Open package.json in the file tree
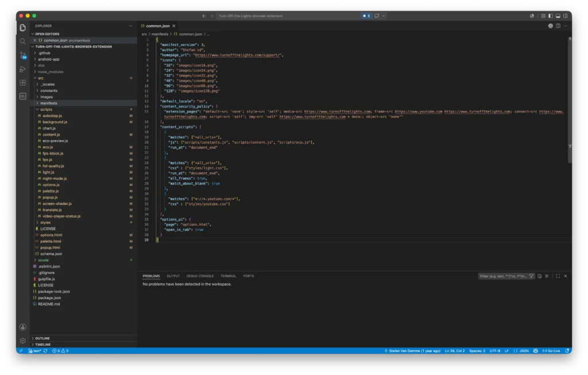The height and width of the screenshot is (375, 588). coord(83,297)
